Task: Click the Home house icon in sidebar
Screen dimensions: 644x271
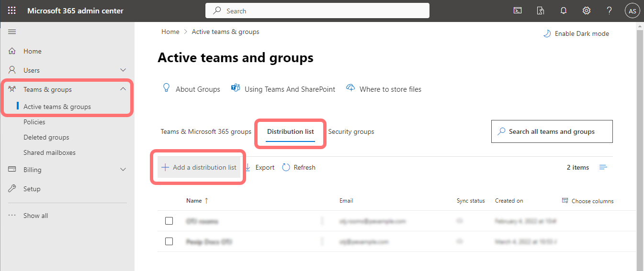Action: 12,51
